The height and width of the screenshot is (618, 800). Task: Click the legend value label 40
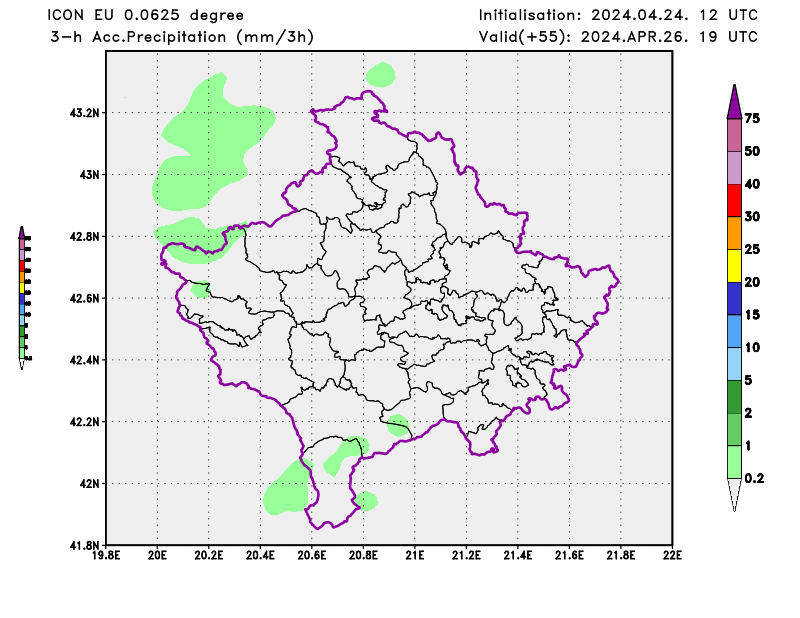tap(752, 184)
